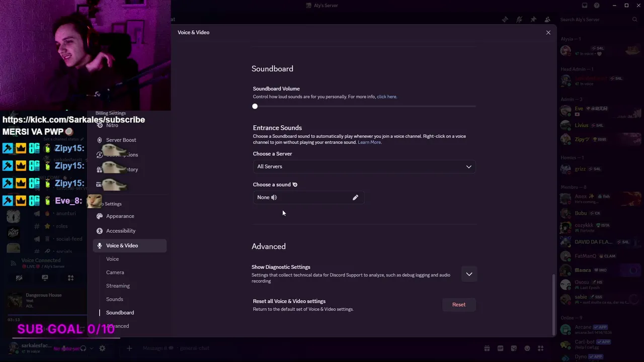Click the Nitro badge beside Choose a sound
Viewport: 644px width, 362px height.
tap(295, 185)
